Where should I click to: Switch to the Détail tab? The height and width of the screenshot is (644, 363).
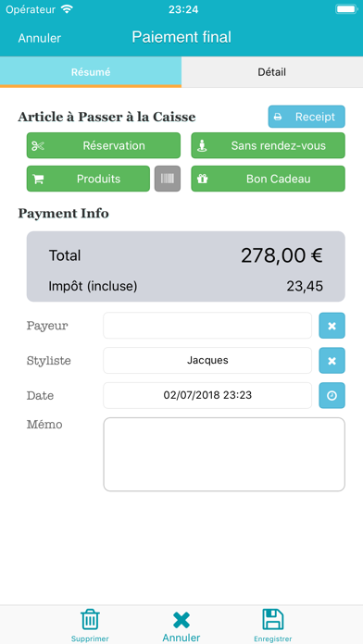pyautogui.click(x=272, y=72)
